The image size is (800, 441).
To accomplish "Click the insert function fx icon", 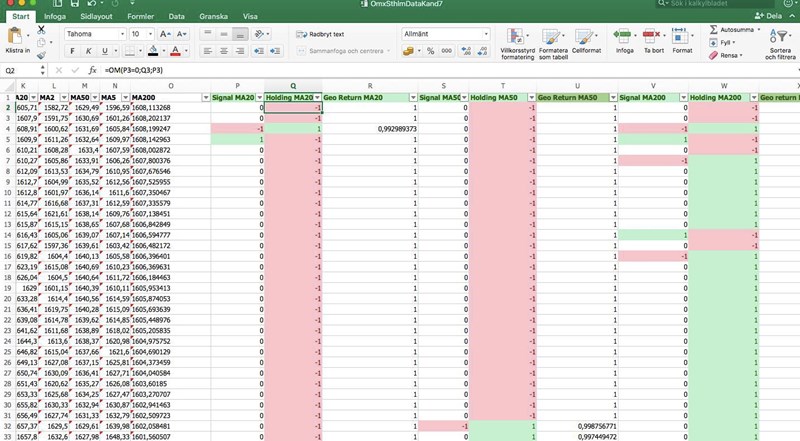I will 92,71.
